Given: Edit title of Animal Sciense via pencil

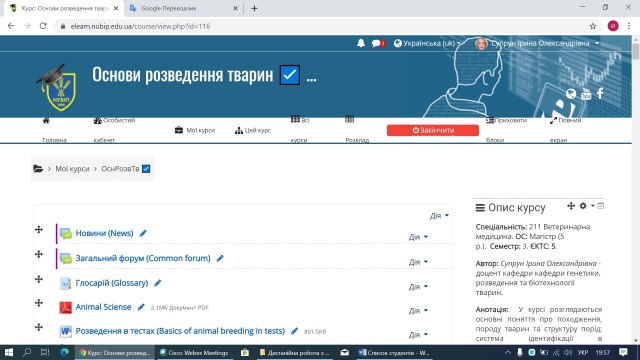Looking at the screenshot, I should click(x=141, y=307).
